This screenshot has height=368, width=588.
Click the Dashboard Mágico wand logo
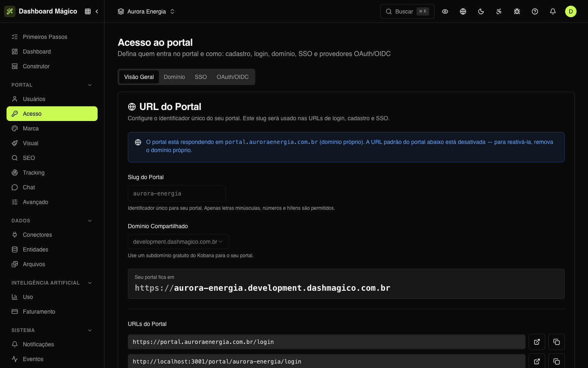(x=10, y=11)
